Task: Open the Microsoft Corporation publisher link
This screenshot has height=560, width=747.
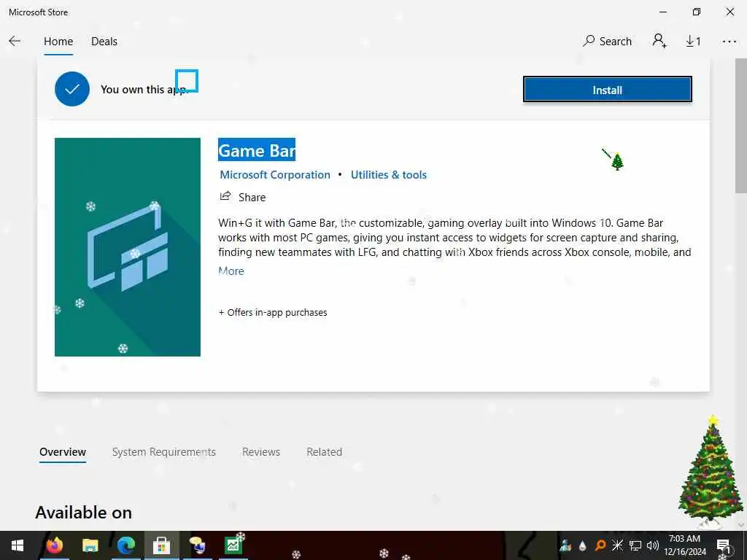Action: point(275,175)
